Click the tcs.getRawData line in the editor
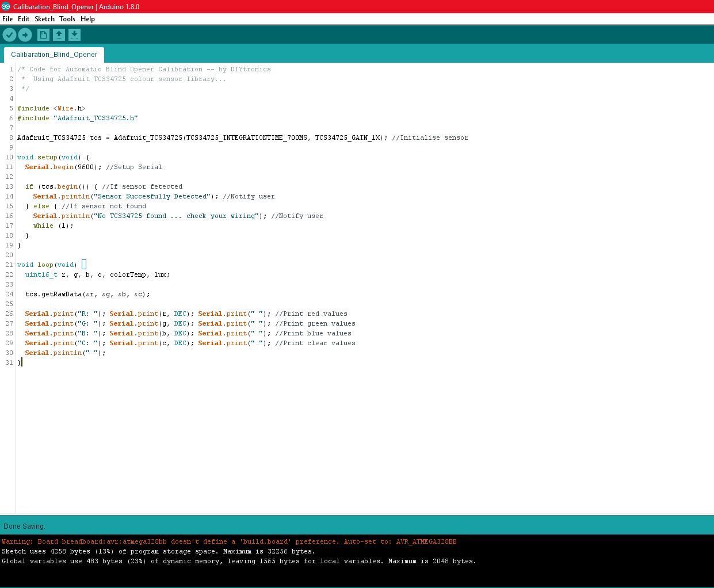This screenshot has height=588, width=714. (86, 294)
